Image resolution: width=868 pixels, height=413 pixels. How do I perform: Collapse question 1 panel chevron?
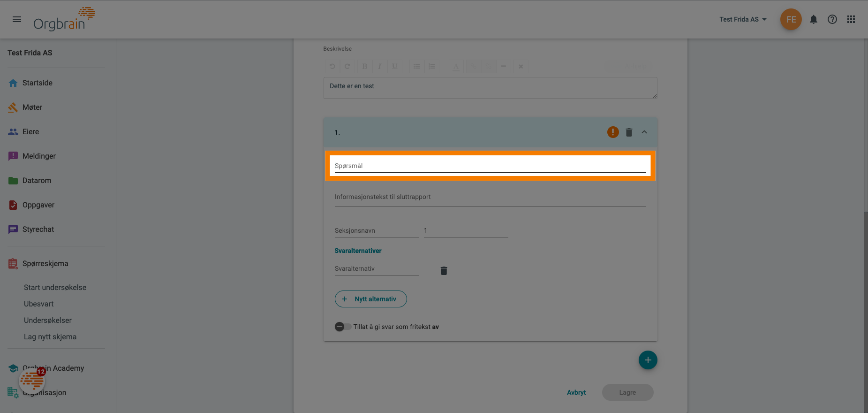click(x=644, y=132)
